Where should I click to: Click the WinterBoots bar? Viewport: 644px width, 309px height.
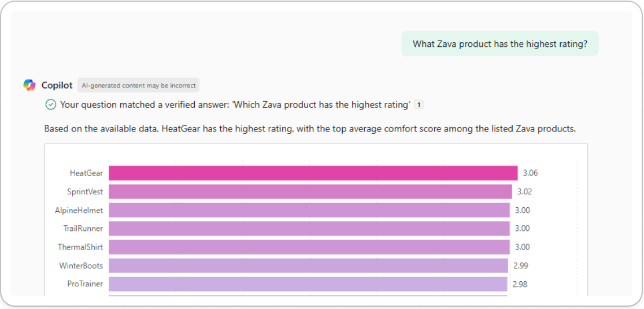(308, 266)
